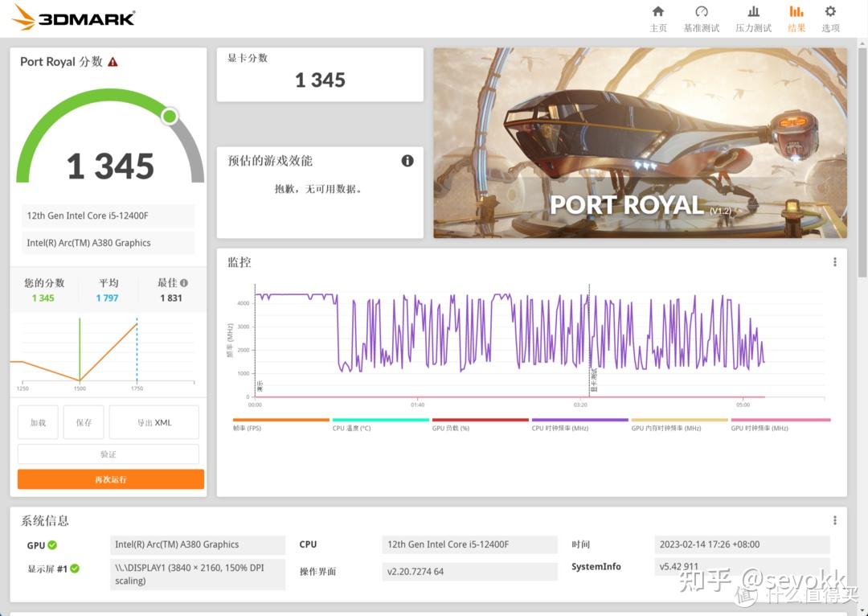Click the info icon next to 最佳
868x616 pixels.
pyautogui.click(x=184, y=282)
